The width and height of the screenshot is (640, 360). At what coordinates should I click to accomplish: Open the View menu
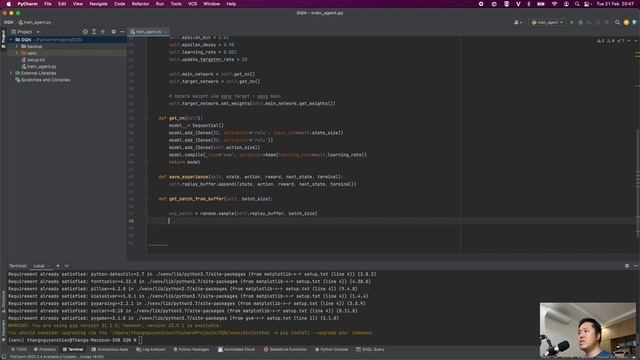[x=78, y=4]
